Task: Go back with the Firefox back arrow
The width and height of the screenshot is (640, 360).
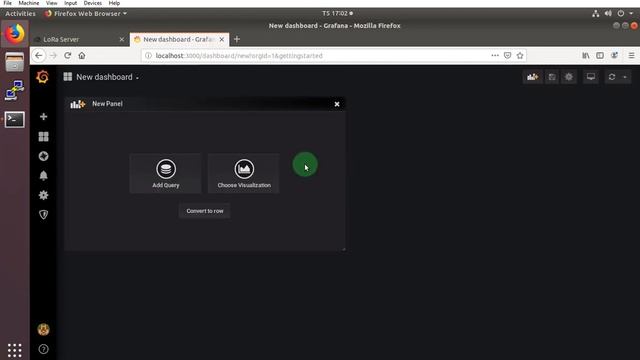Action: 39,56
